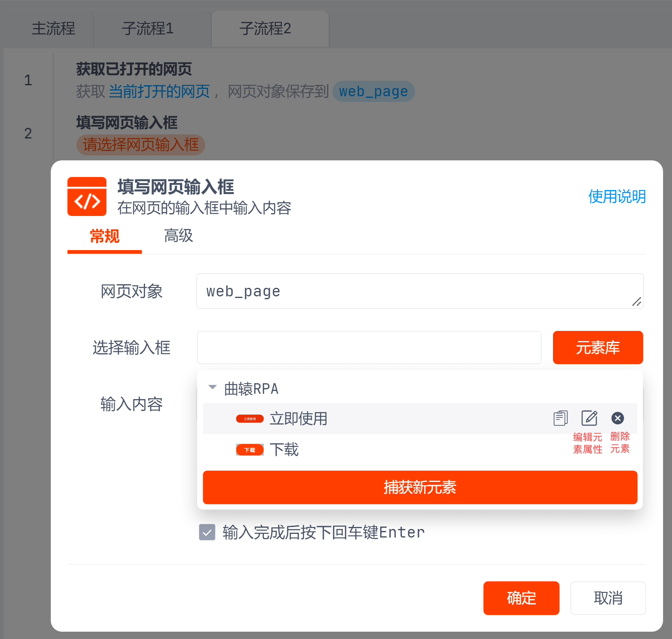This screenshot has height=639, width=672.
Task: Cancel the dialog with 取消
Action: pos(608,598)
